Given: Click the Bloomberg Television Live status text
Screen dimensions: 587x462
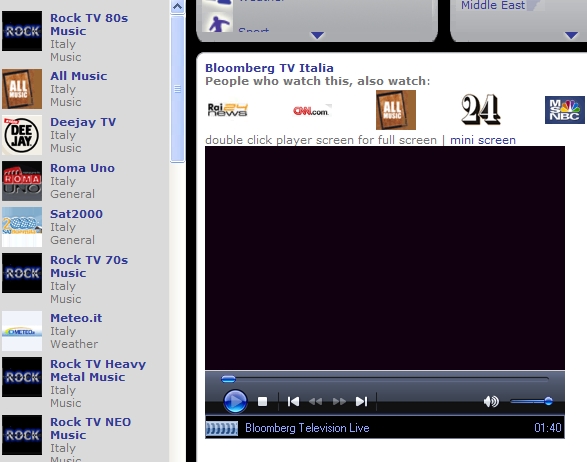Looking at the screenshot, I should tap(307, 428).
